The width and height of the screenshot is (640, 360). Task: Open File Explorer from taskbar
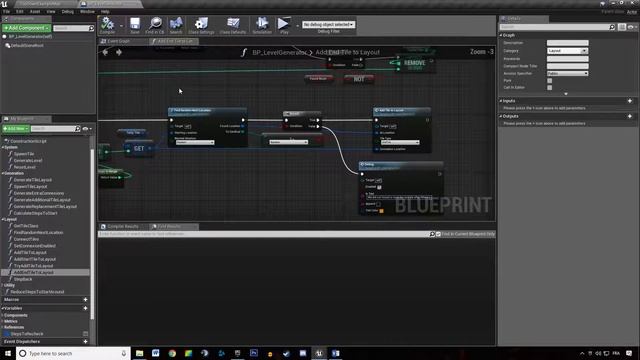coord(140,353)
